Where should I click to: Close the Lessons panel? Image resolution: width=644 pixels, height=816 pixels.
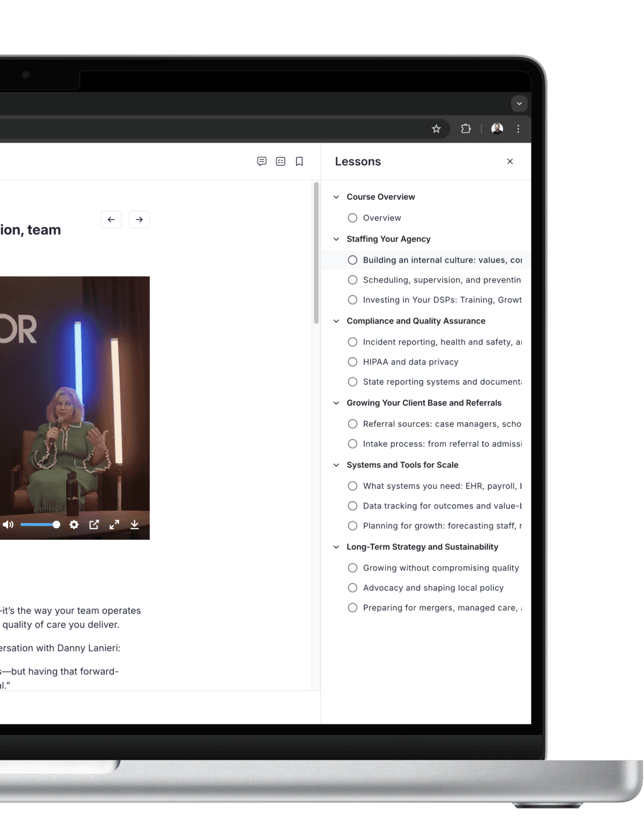[x=510, y=162]
